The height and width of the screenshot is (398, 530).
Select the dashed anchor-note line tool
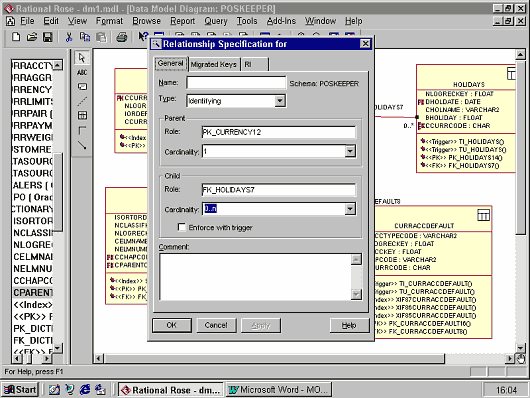[82, 101]
